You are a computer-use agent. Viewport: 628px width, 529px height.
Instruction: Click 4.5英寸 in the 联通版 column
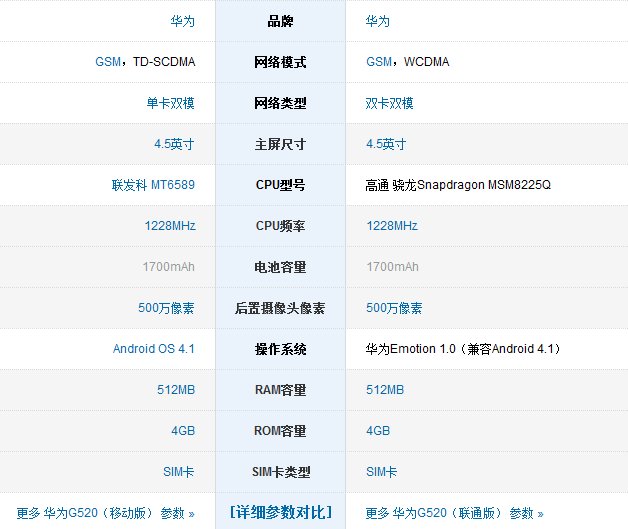click(x=386, y=144)
